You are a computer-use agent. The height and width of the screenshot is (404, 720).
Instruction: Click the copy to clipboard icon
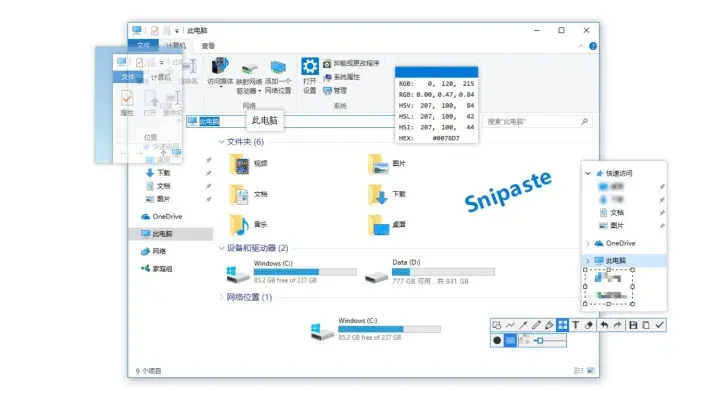click(646, 325)
